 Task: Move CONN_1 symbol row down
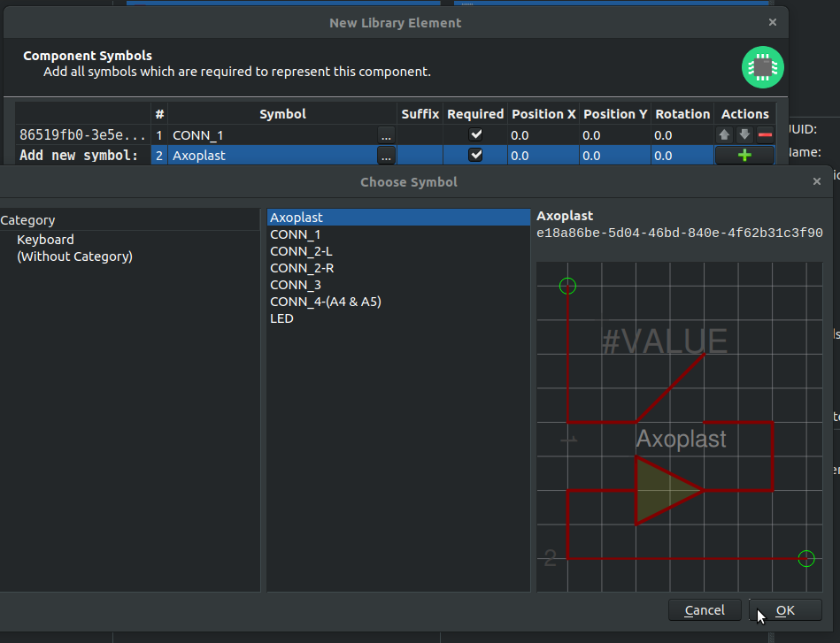click(744, 135)
